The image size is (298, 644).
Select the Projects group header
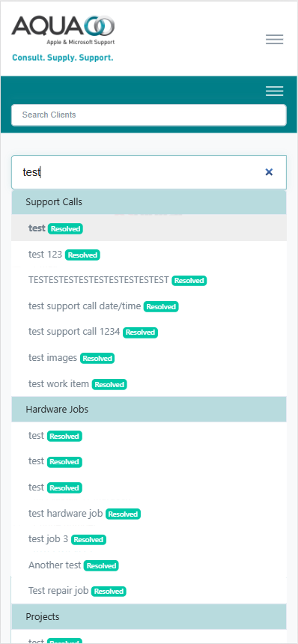148,616
